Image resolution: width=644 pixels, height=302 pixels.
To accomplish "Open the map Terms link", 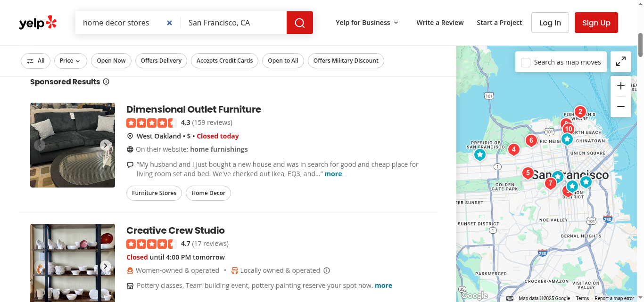I will tap(582, 298).
